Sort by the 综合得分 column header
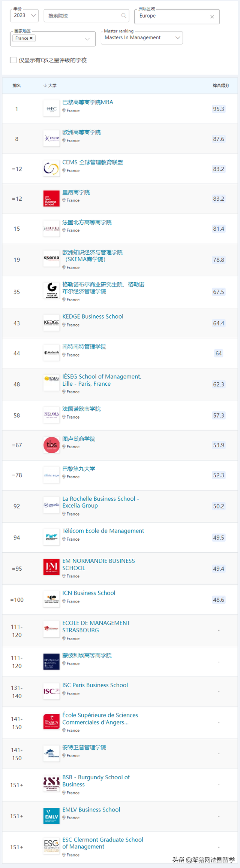Viewport: 240px width, 868px height. click(221, 86)
